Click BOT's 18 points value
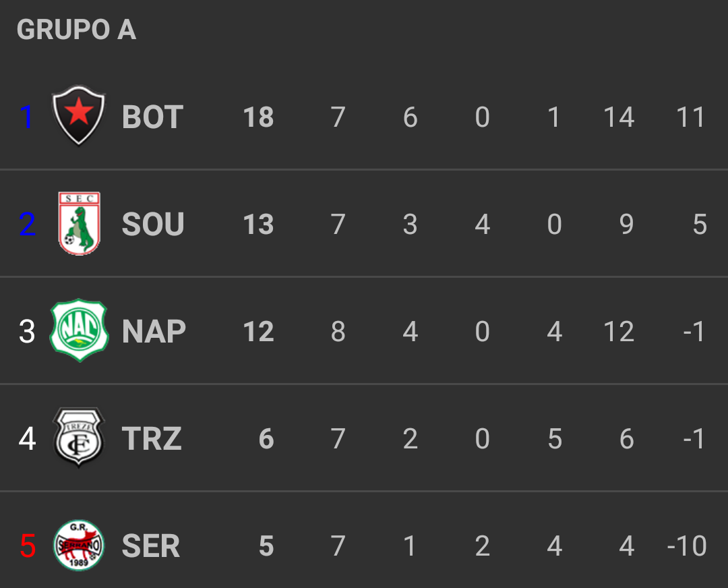 pyautogui.click(x=258, y=117)
